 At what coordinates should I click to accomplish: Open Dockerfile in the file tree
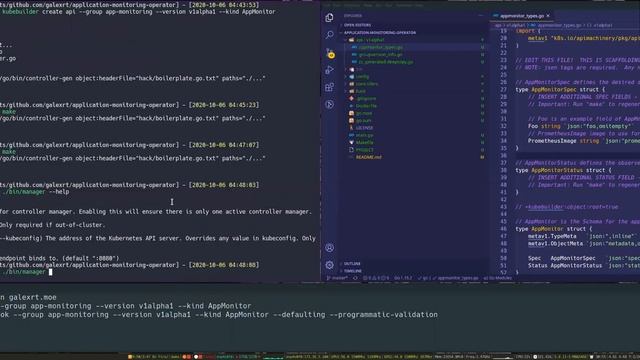366,106
